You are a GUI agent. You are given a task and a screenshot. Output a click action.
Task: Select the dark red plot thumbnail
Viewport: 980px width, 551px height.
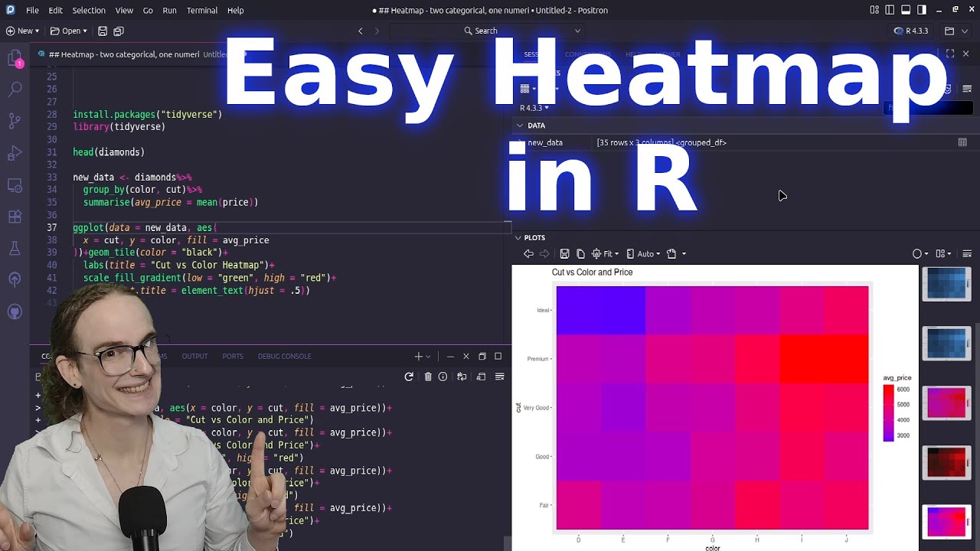pos(946,462)
